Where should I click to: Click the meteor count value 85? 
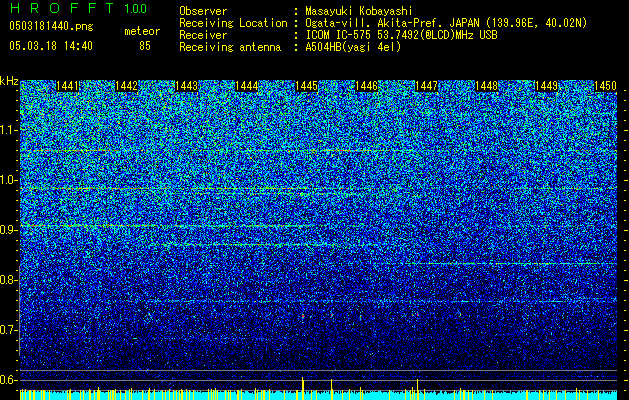click(145, 46)
